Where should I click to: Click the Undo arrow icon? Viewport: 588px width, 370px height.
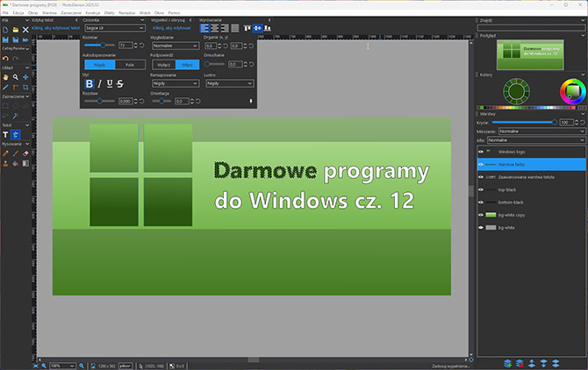(x=5, y=59)
